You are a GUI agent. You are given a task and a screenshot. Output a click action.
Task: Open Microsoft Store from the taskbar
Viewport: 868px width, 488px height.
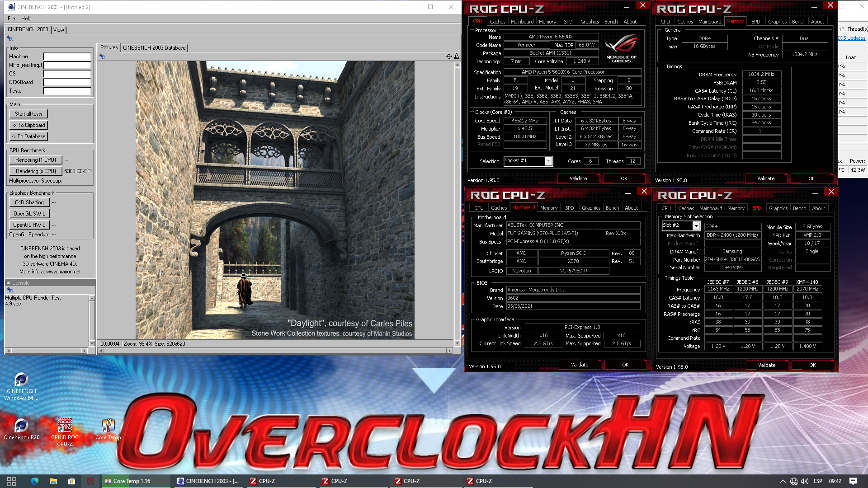(x=71, y=481)
